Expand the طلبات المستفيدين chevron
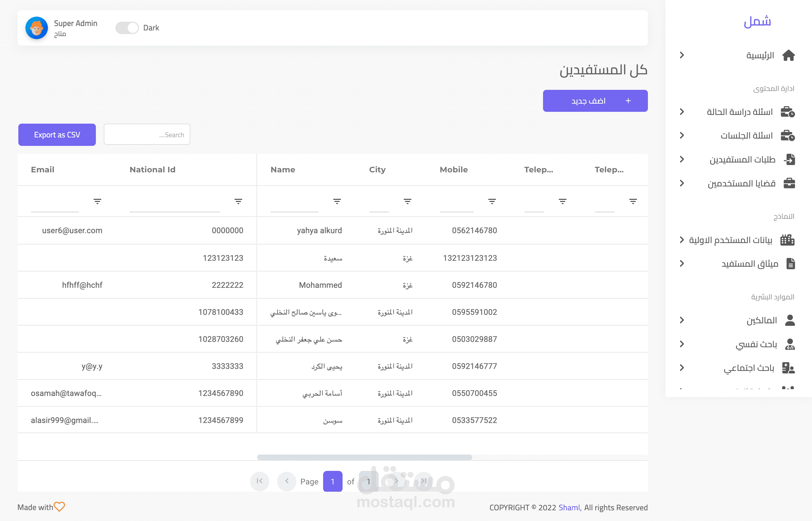The height and width of the screenshot is (521, 812). (x=682, y=159)
